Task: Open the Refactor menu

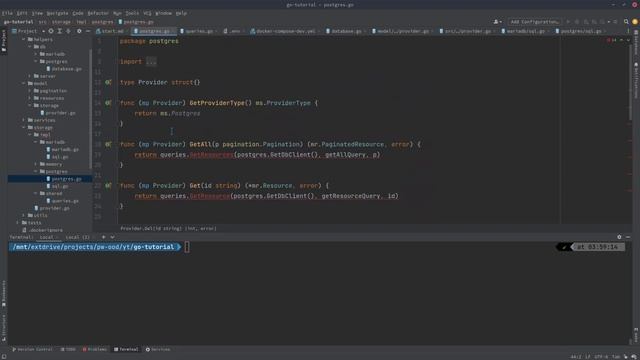Action: (98, 13)
